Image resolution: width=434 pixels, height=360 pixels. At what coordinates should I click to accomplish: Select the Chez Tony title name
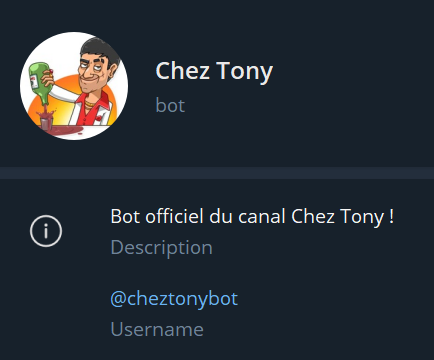coord(214,71)
